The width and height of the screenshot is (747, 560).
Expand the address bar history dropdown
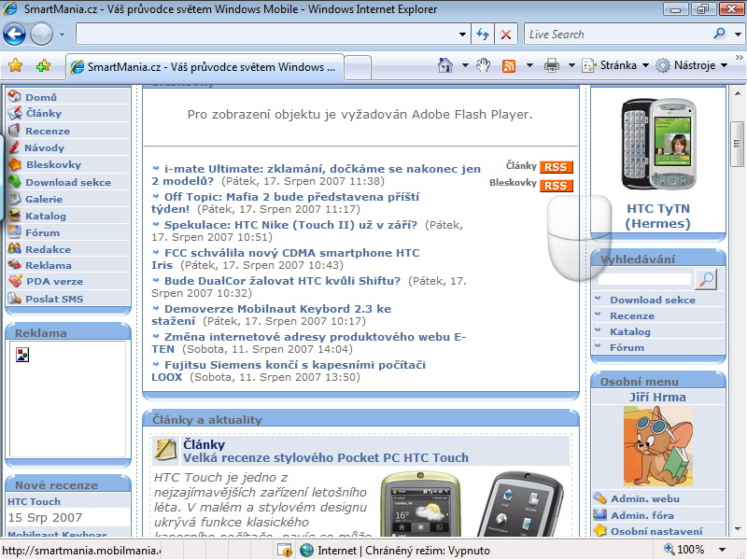pyautogui.click(x=462, y=35)
